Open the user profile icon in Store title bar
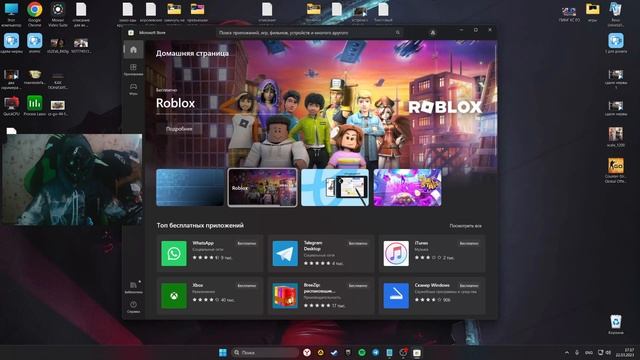 pyautogui.click(x=433, y=33)
